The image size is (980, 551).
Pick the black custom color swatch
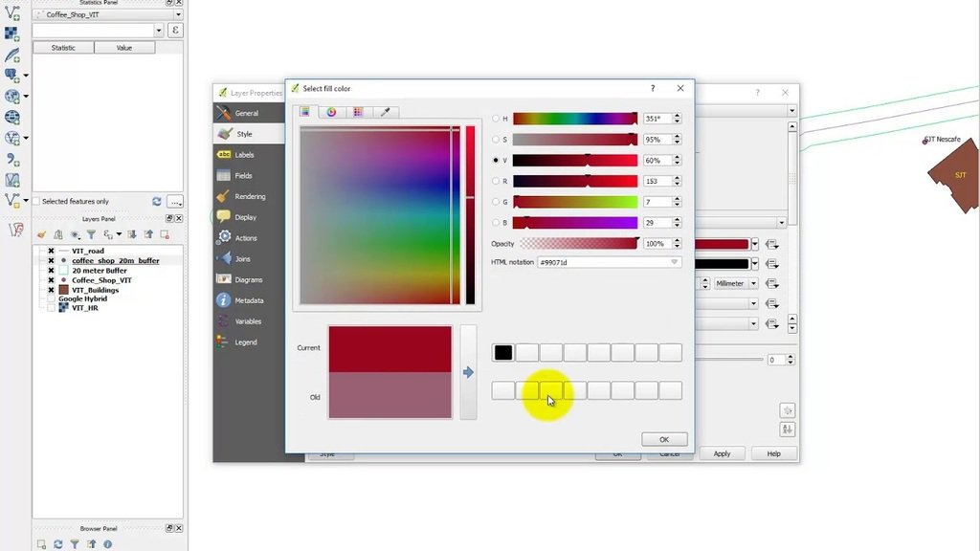pos(503,353)
